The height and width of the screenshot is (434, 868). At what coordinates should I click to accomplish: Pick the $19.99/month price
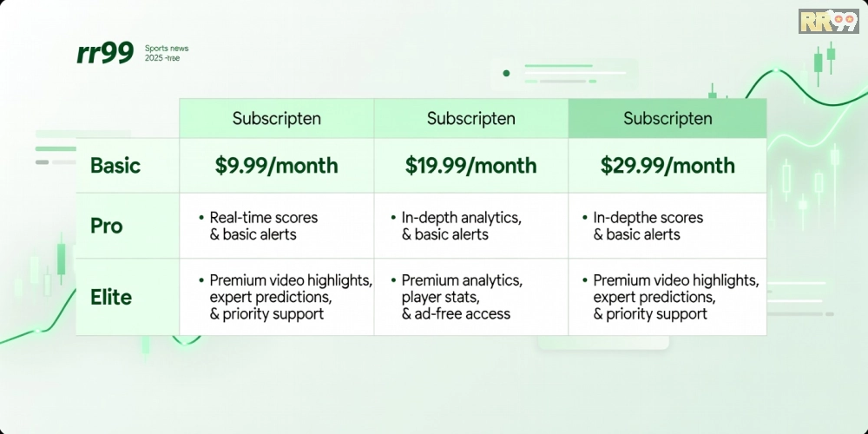tap(471, 166)
